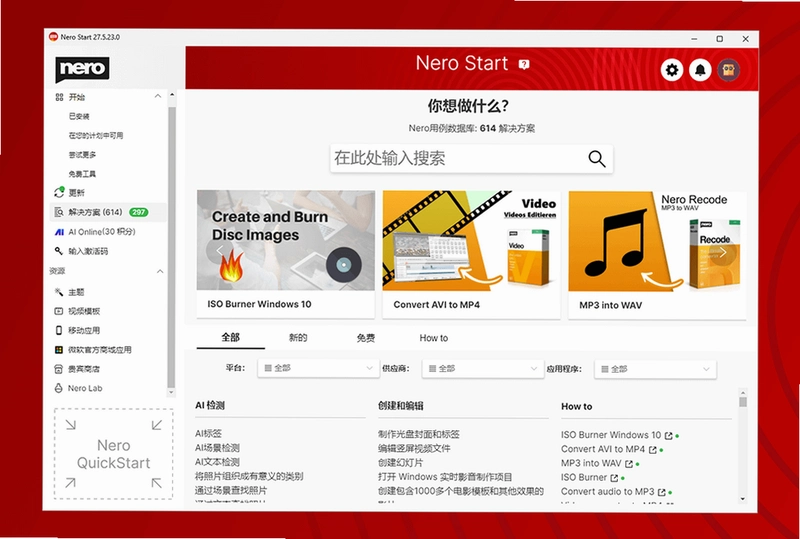
Task: Open Convert AVI to MP4 How-to list link
Action: tap(603, 449)
